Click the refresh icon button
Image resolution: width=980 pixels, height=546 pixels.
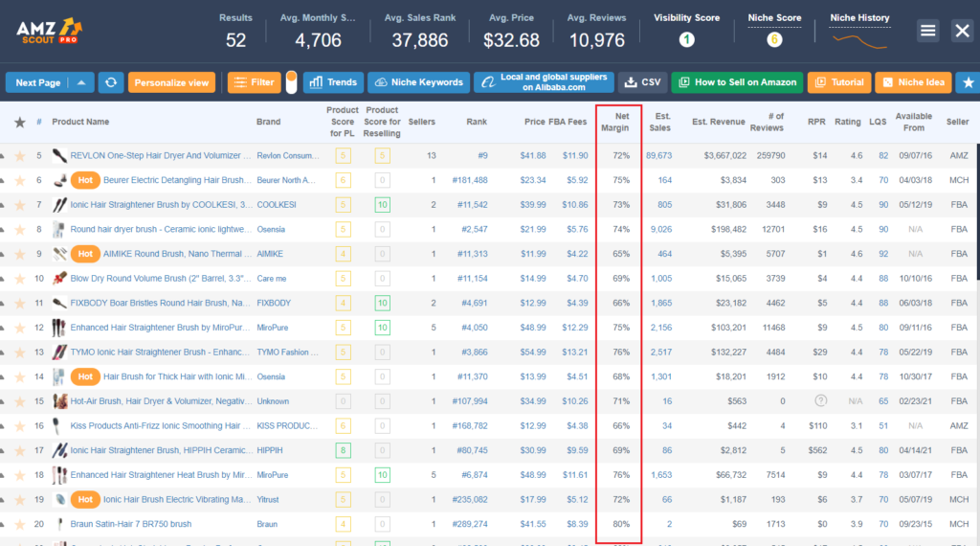point(111,82)
